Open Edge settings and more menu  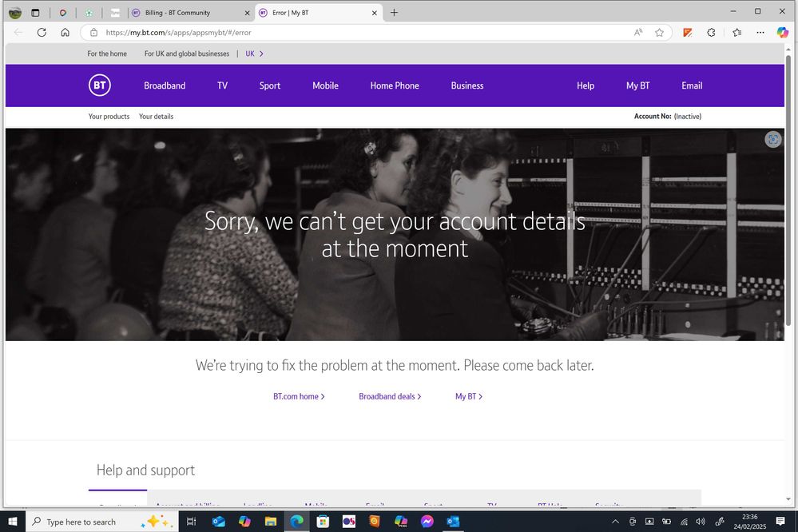click(x=760, y=33)
